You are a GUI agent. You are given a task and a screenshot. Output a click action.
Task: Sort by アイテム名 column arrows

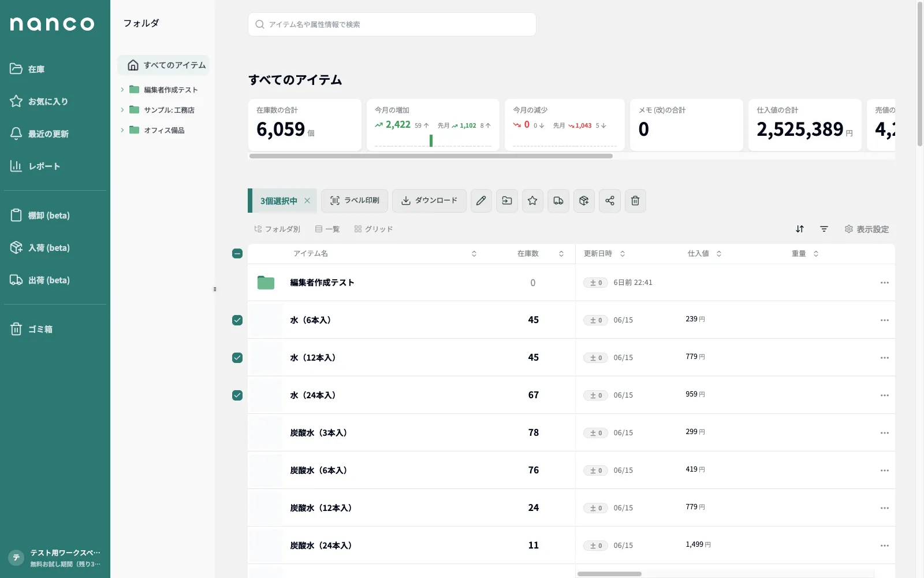tap(474, 254)
